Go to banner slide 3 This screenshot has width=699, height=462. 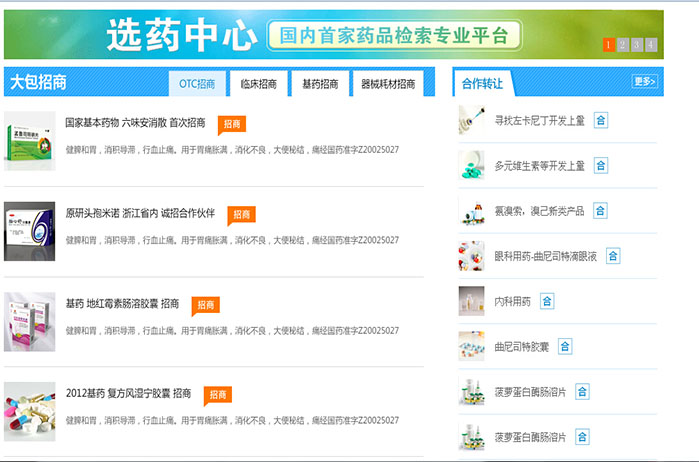click(636, 45)
